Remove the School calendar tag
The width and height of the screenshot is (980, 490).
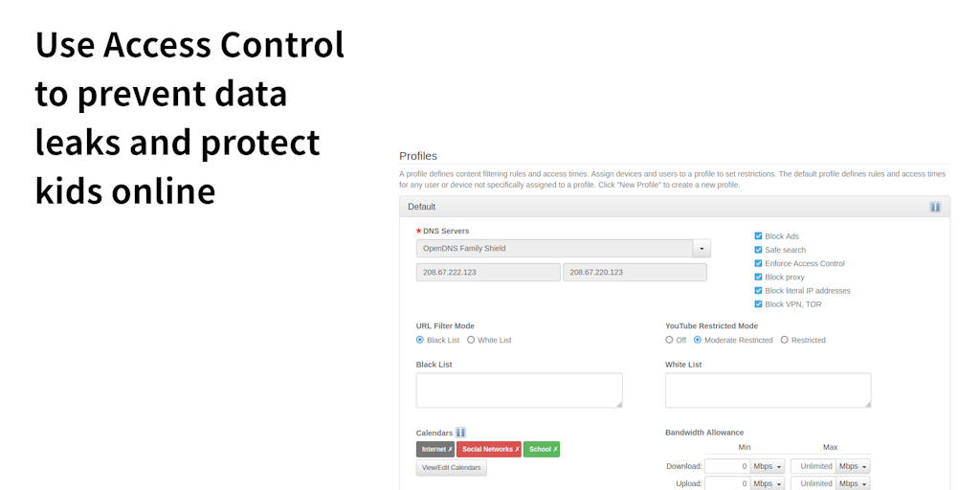[555, 449]
